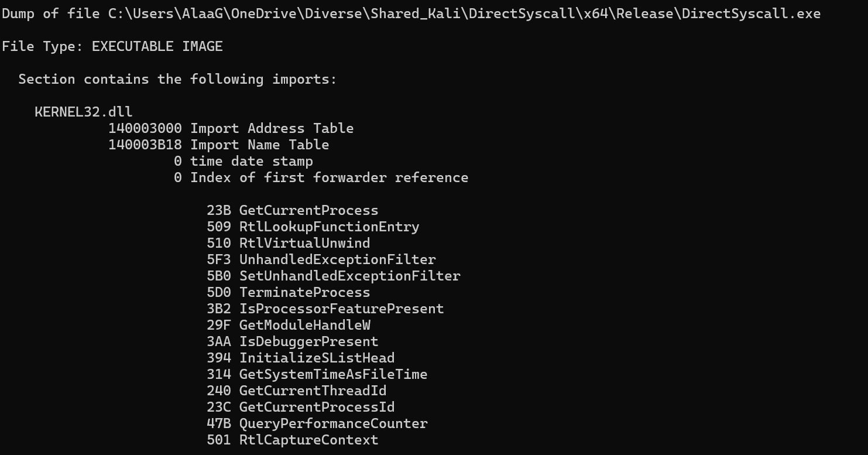Click the IsDebuggerPresent import name
868x455 pixels.
308,341
